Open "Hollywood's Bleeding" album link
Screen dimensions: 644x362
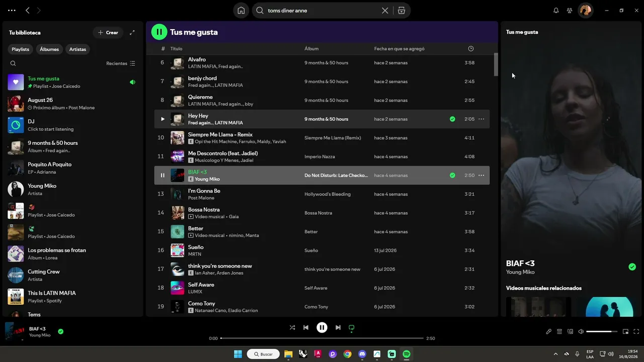328,194
